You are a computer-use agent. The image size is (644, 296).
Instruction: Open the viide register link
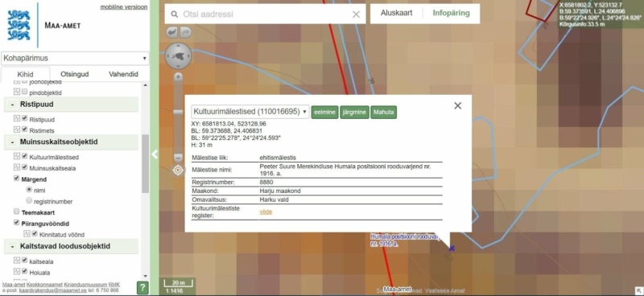coord(266,212)
